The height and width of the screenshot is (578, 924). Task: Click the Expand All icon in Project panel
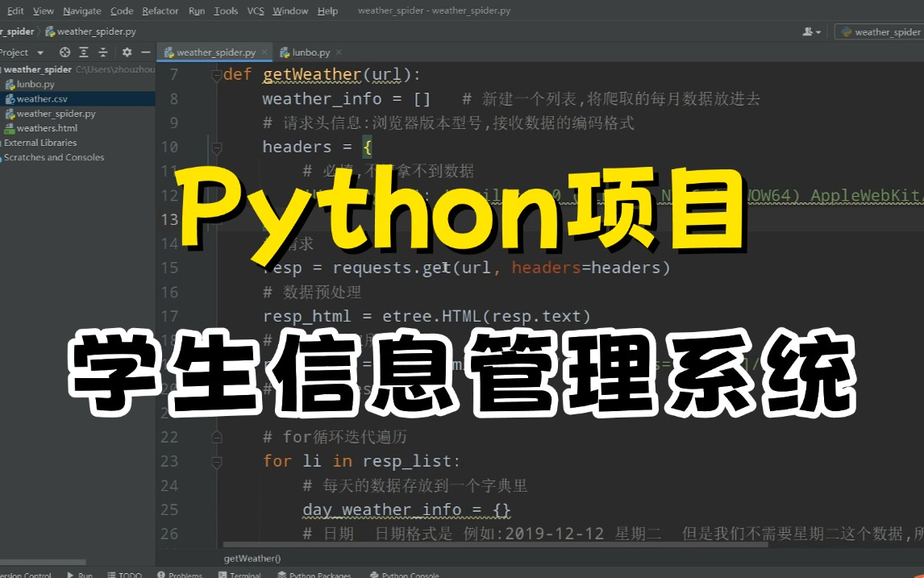click(83, 52)
